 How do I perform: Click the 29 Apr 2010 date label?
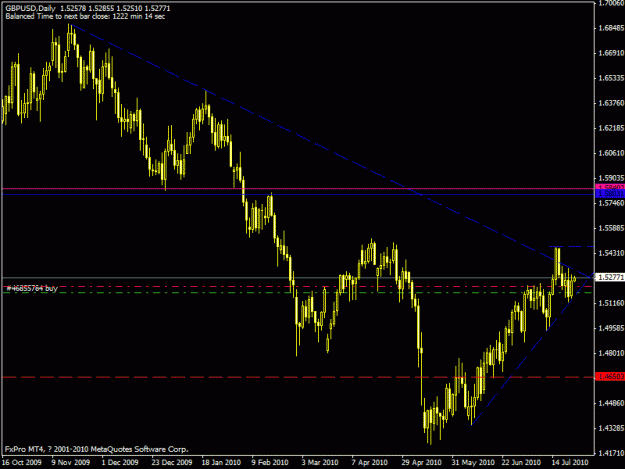421,463
